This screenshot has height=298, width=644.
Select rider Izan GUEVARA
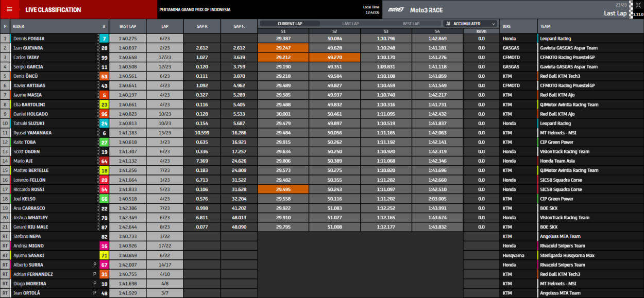(28, 48)
